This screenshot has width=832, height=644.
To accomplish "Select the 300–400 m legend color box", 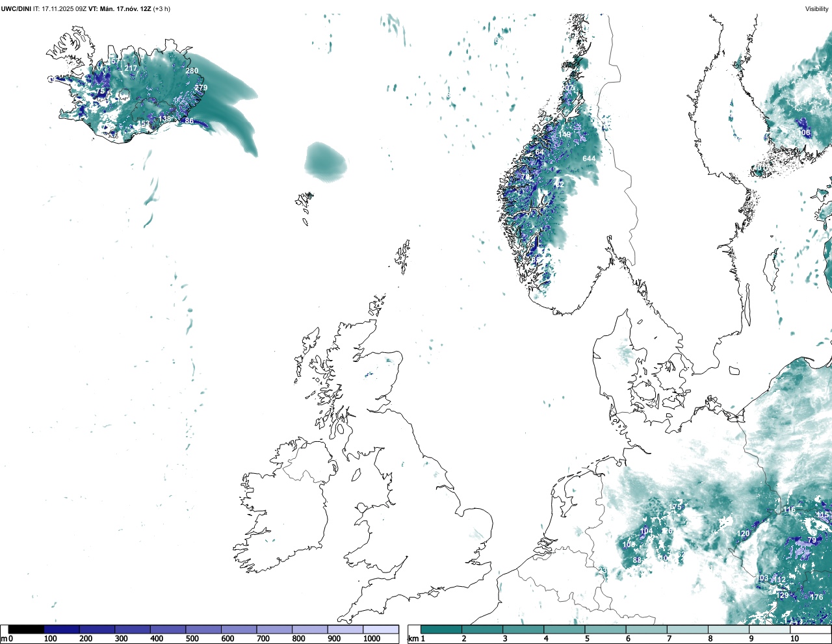I will 133,630.
